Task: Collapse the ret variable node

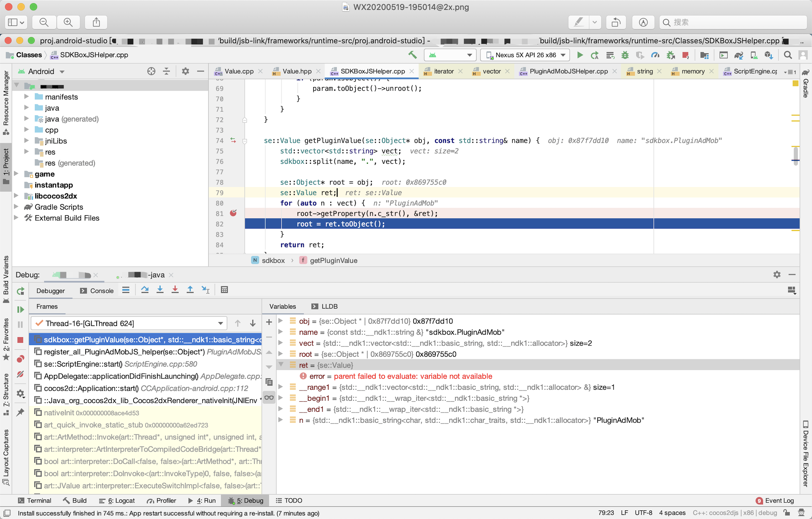Action: pyautogui.click(x=280, y=365)
